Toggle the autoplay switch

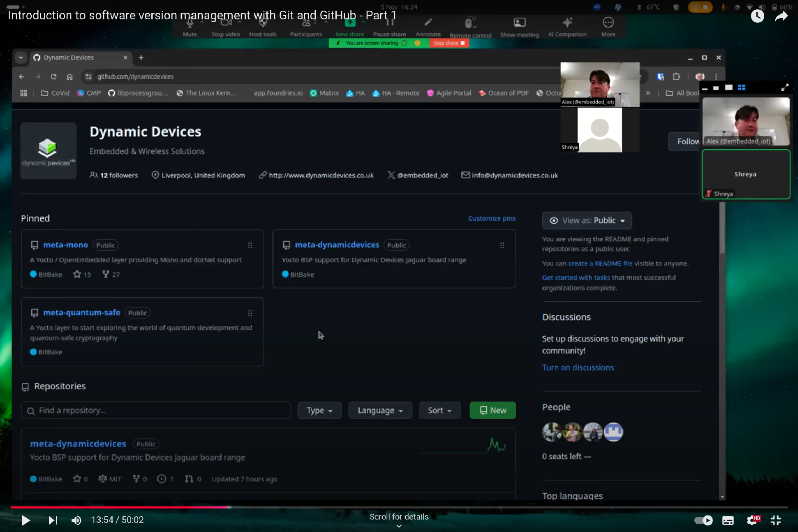[704, 520]
